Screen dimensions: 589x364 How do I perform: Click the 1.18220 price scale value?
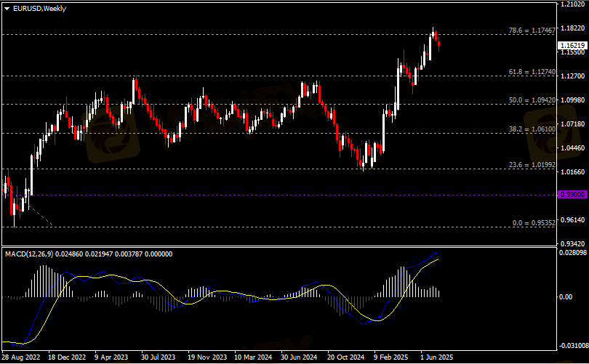pyautogui.click(x=572, y=28)
